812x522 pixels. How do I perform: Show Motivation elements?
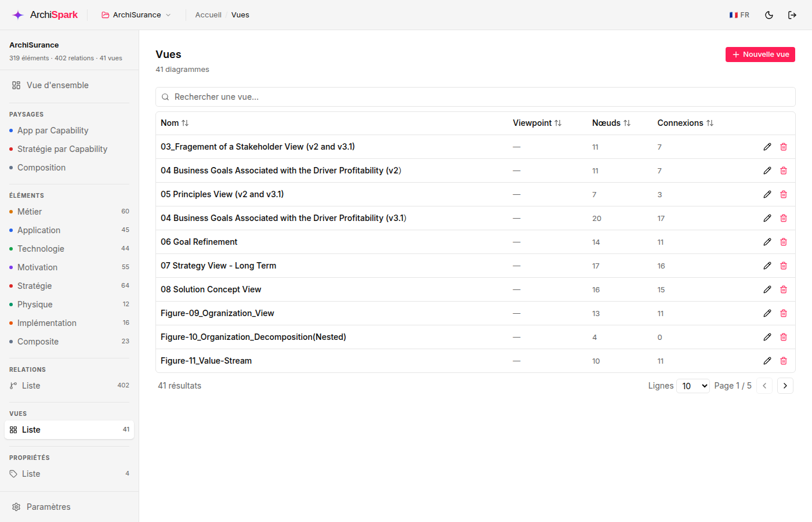pos(70,267)
